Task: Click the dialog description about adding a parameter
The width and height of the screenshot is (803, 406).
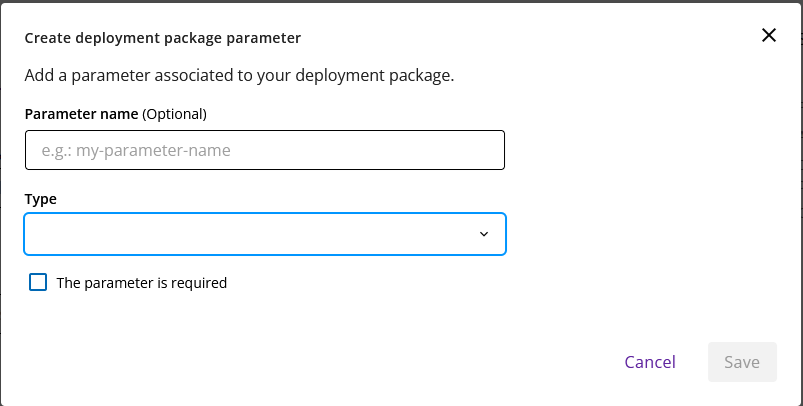Action: pos(239,75)
